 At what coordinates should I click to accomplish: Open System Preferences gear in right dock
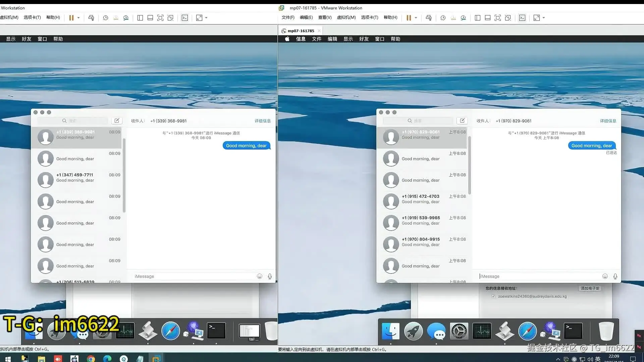[459, 331]
